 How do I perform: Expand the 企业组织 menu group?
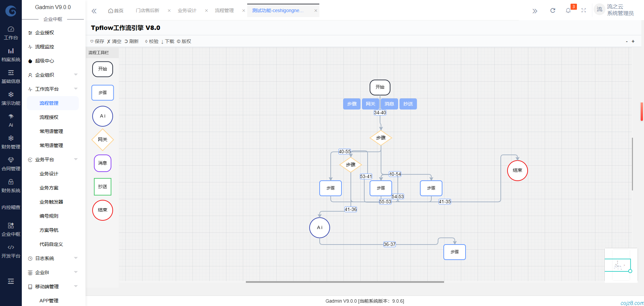(53, 75)
